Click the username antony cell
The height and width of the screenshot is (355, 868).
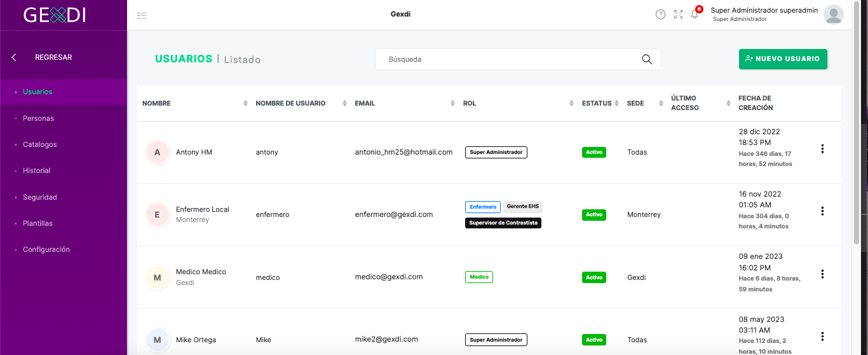(x=267, y=152)
